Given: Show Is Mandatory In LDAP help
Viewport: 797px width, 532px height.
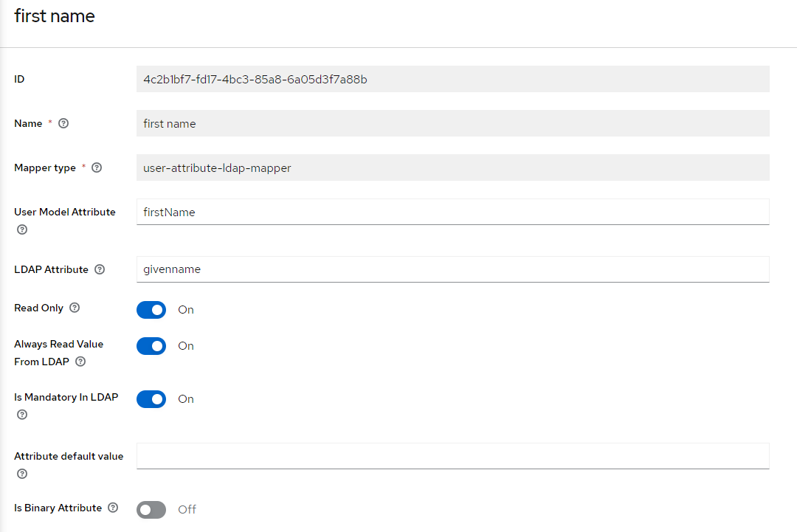Looking at the screenshot, I should (x=22, y=415).
